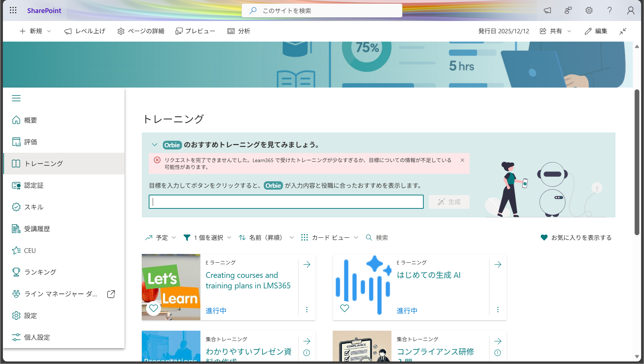Open Creating courses and training plans link

248,280
